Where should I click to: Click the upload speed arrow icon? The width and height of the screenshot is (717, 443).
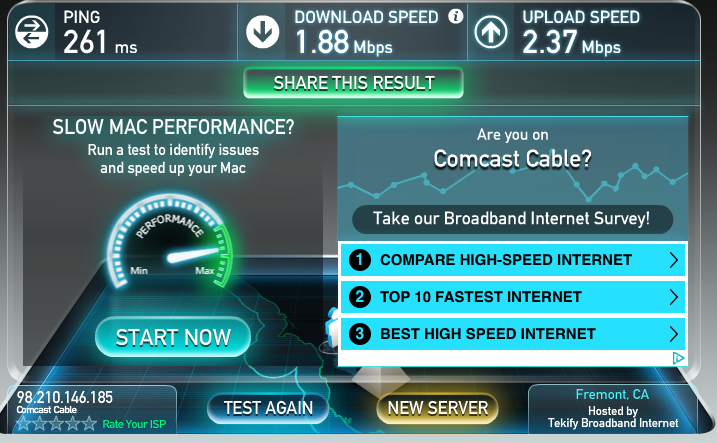click(x=491, y=32)
